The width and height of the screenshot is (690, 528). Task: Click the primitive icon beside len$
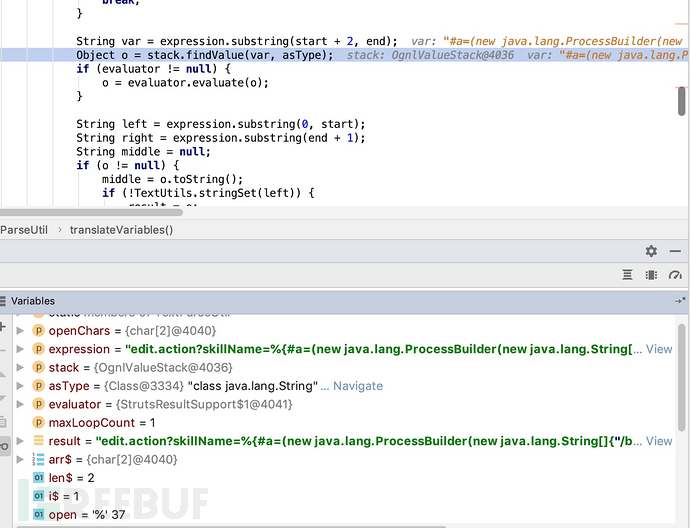point(39,478)
